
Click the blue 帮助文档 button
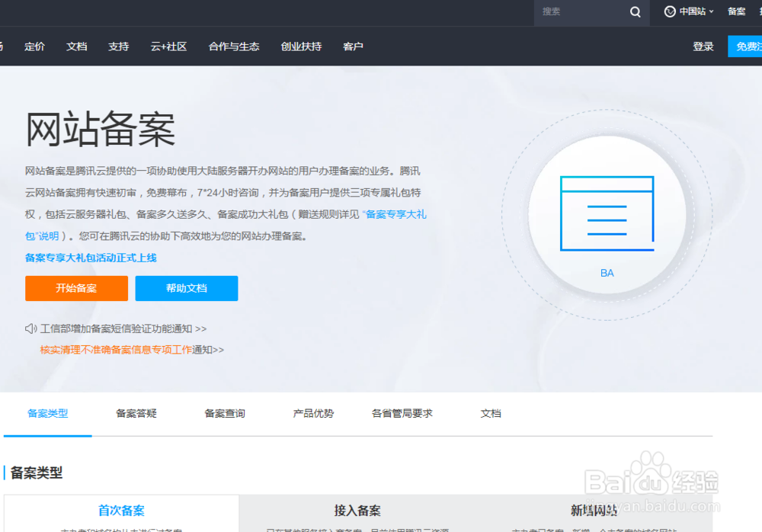[x=187, y=288]
